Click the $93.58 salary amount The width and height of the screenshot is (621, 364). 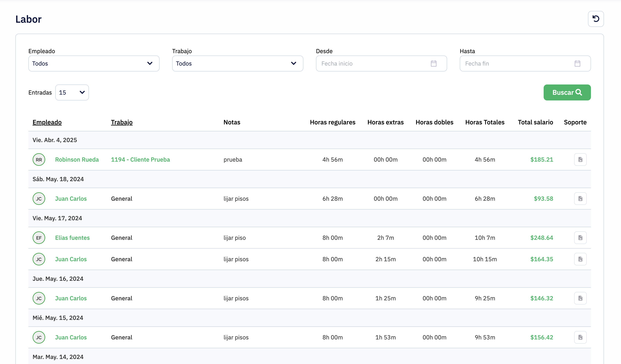click(543, 199)
